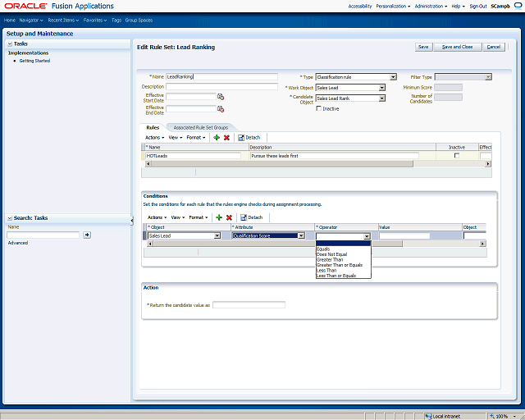Click the Local intranet zone icon
The height and width of the screenshot is (420, 525).
pyautogui.click(x=428, y=417)
